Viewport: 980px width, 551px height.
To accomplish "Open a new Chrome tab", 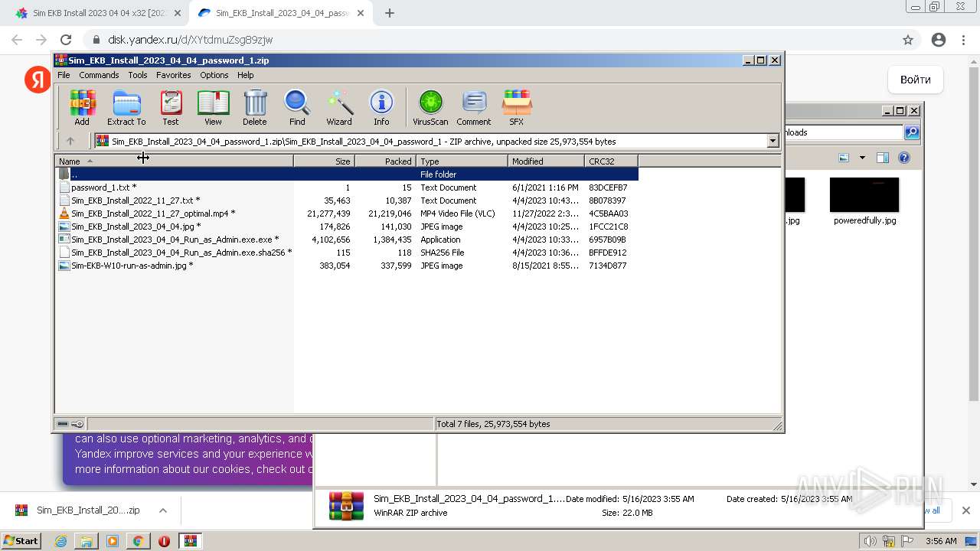I will [x=390, y=13].
